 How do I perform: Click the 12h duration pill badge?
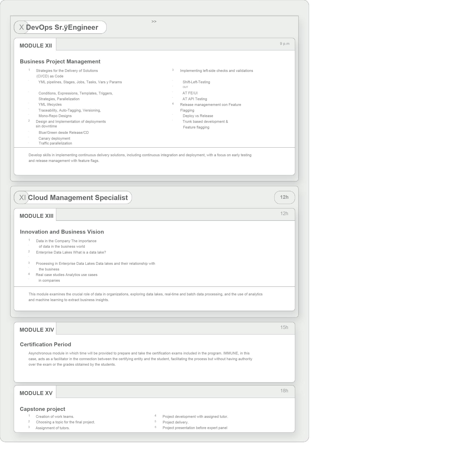tap(284, 197)
